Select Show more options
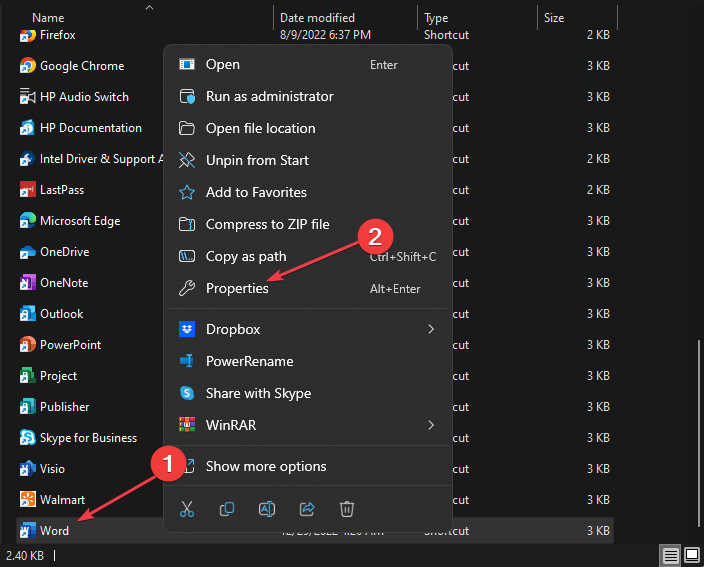Viewport: 704px width, 567px height. [308, 466]
